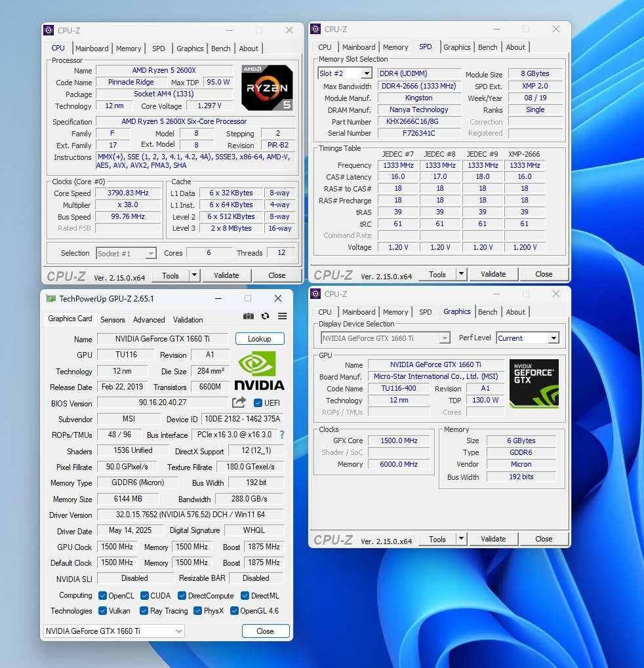Click the NVIDIA logo in GPU-Z
Viewport: 644px width, 668px height.
point(259,370)
